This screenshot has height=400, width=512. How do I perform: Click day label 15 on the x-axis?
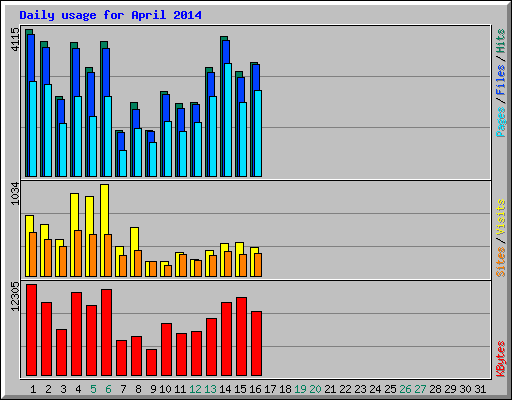point(240,389)
